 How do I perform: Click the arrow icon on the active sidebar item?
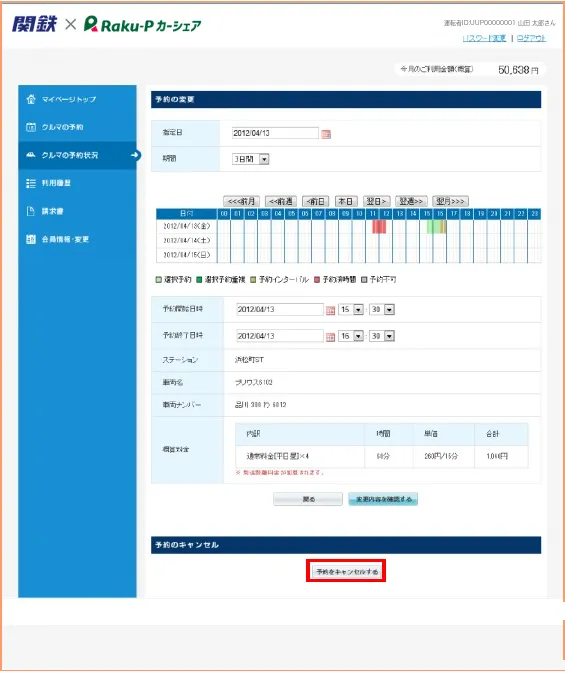tap(136, 155)
